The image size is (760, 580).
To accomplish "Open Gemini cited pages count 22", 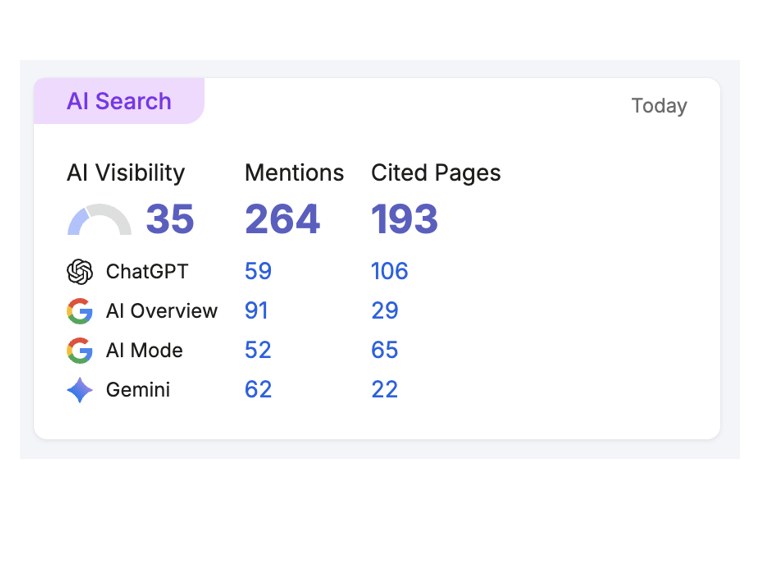I will (385, 390).
